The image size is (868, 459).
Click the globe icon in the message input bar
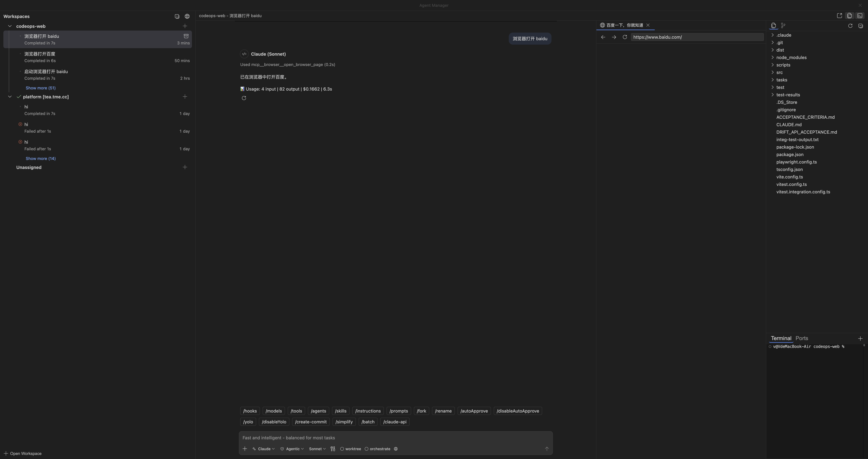coord(395,449)
